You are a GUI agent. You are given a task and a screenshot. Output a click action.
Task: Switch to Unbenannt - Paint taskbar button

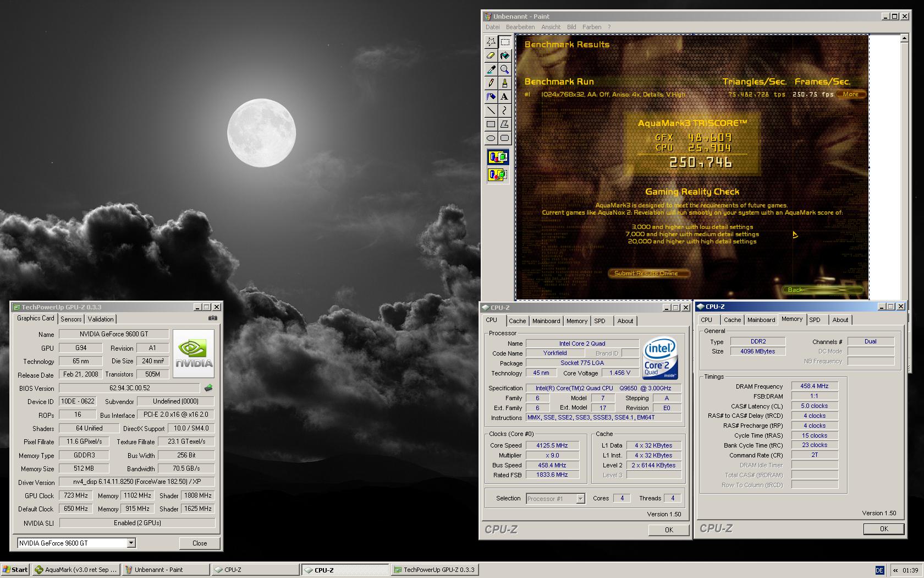166,570
